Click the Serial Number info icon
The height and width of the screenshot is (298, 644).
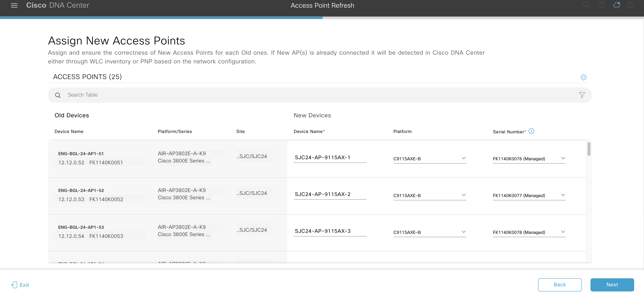coord(531,131)
